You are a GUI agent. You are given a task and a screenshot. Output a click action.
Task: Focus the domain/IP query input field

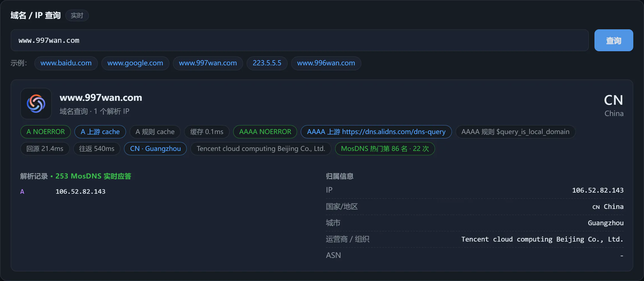tap(299, 40)
